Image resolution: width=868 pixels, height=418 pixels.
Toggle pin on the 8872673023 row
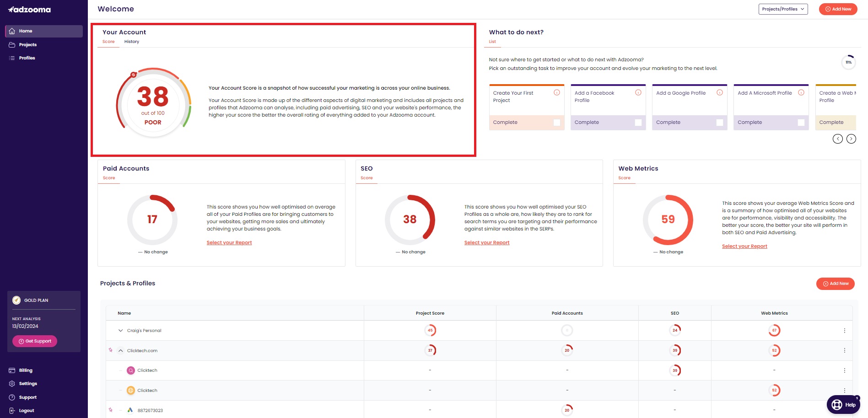tap(111, 410)
